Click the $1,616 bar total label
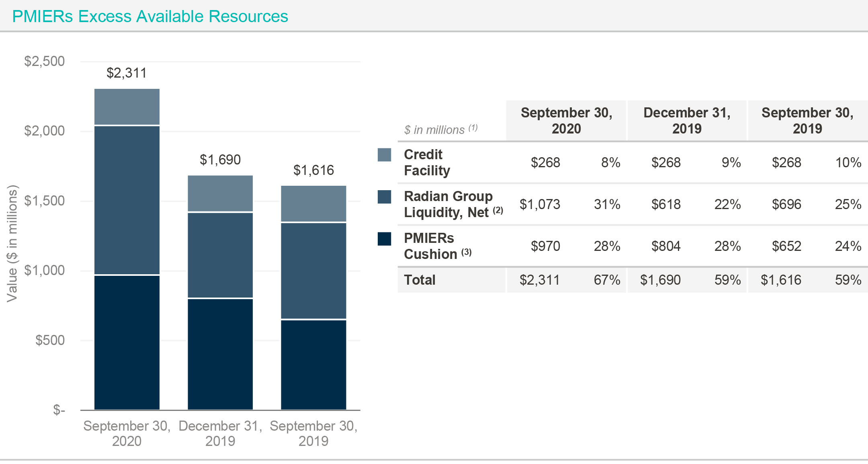 [313, 170]
